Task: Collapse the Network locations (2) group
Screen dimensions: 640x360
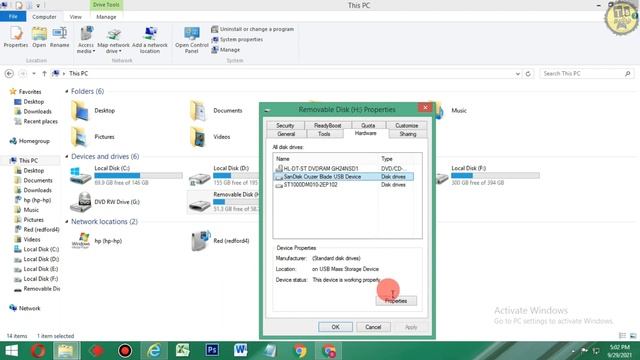Action: (67, 222)
